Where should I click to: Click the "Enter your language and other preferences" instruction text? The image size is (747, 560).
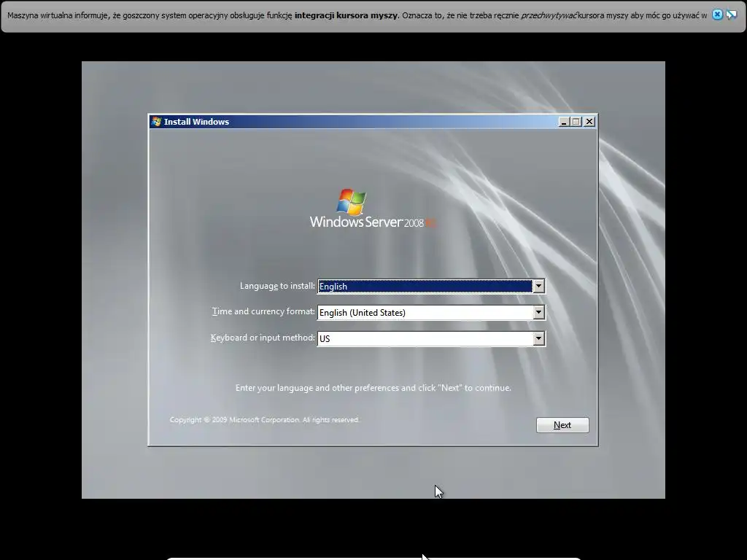coord(373,388)
